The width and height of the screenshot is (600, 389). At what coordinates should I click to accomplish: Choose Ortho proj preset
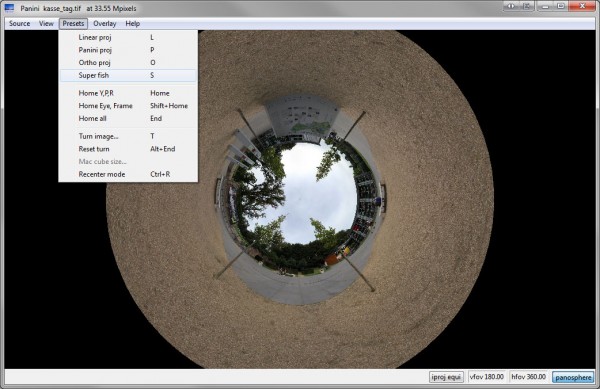(128, 63)
